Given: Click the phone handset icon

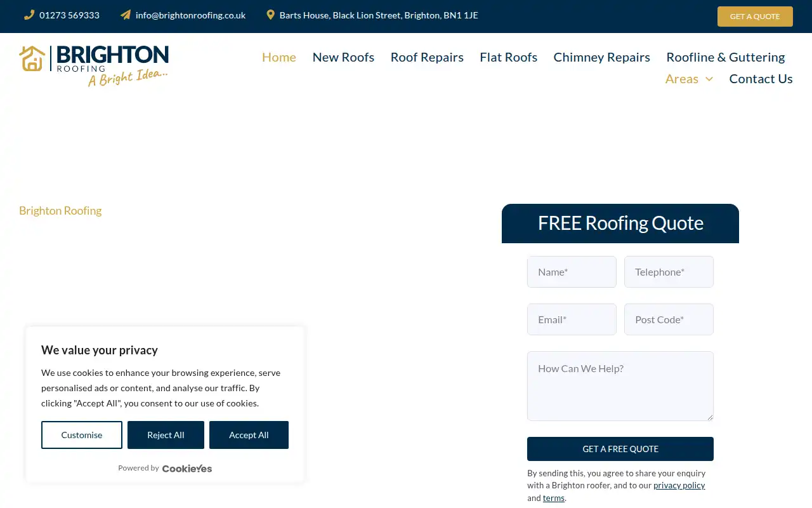Looking at the screenshot, I should 29,15.
